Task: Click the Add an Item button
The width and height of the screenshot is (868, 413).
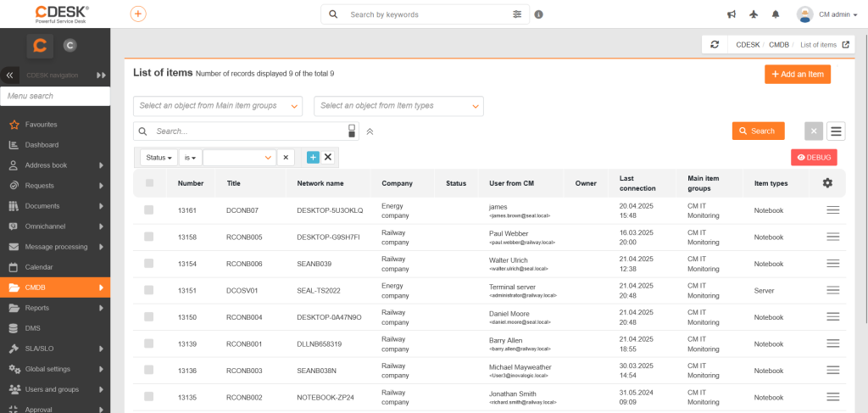Action: [798, 74]
